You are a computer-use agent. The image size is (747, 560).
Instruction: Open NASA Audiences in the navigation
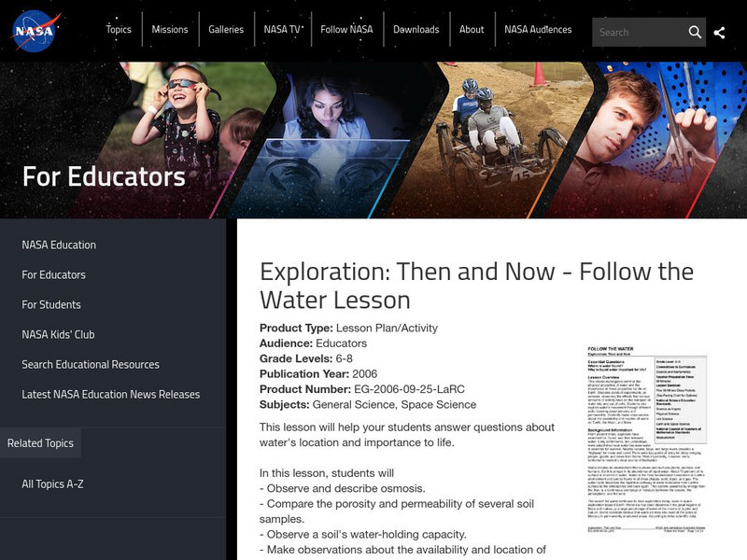[x=537, y=29]
